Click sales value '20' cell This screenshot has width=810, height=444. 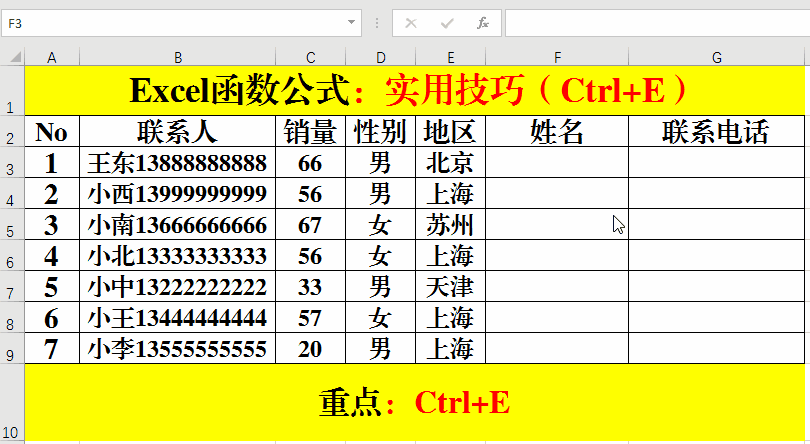(310, 348)
